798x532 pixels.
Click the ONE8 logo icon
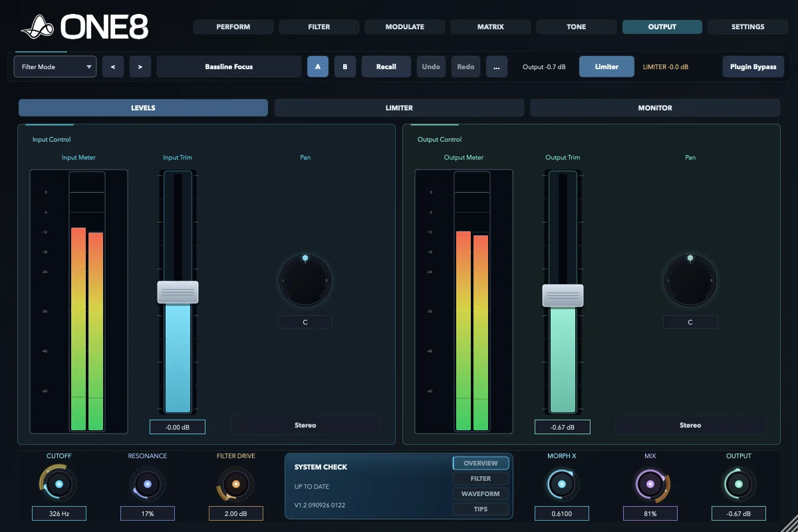pyautogui.click(x=39, y=27)
